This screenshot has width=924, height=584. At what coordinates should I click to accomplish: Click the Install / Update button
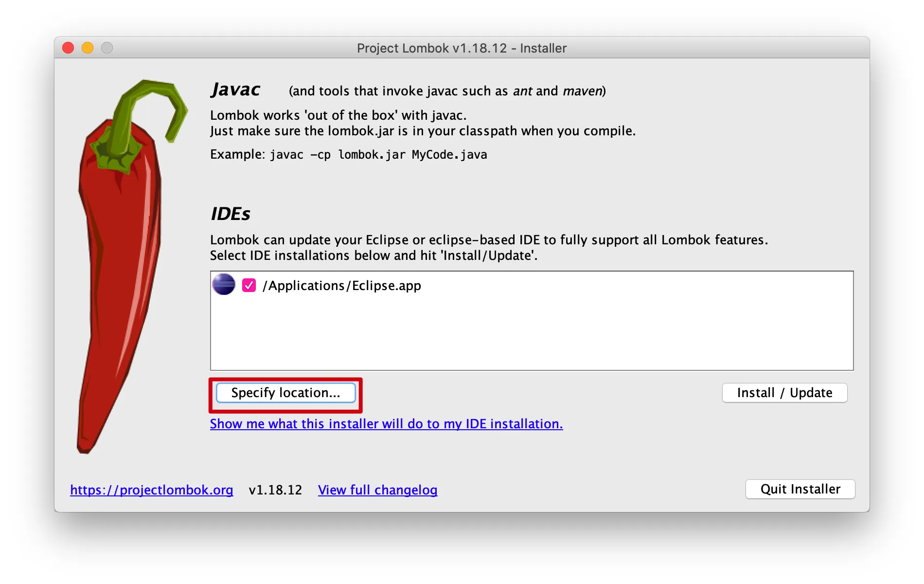[784, 393]
